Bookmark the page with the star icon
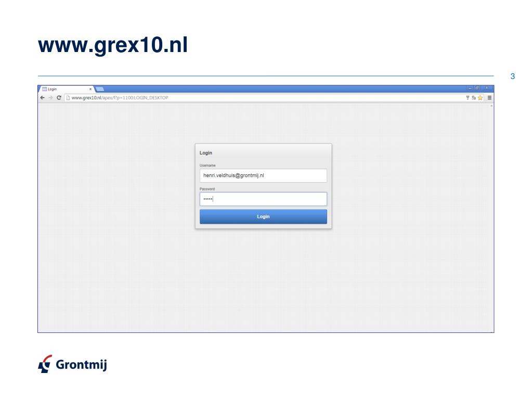This screenshot has width=532, height=399. 480,98
